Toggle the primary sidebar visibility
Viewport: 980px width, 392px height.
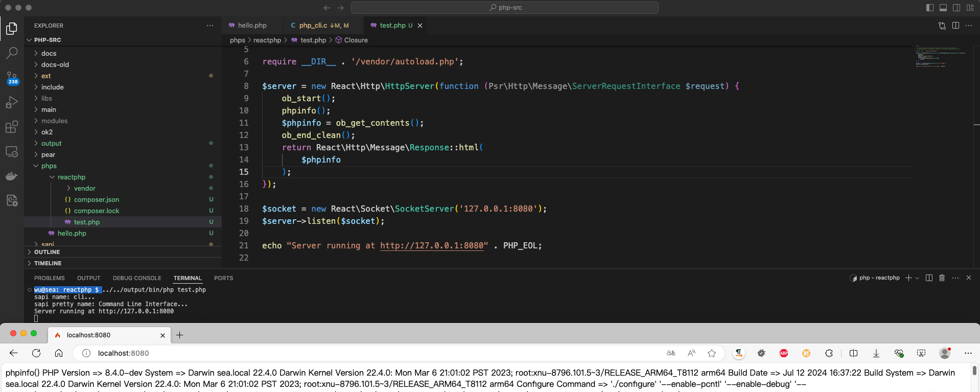pyautogui.click(x=930, y=8)
